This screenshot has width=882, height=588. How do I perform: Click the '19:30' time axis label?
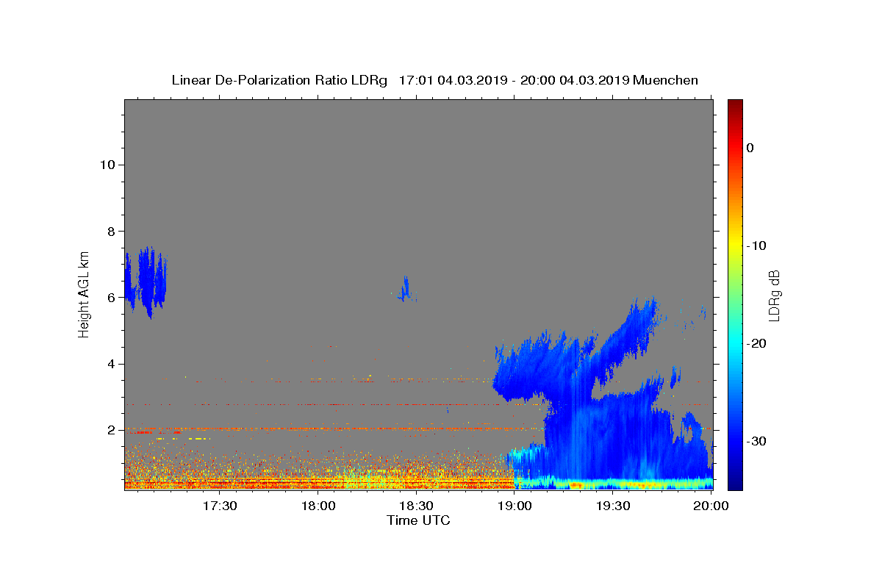612,506
